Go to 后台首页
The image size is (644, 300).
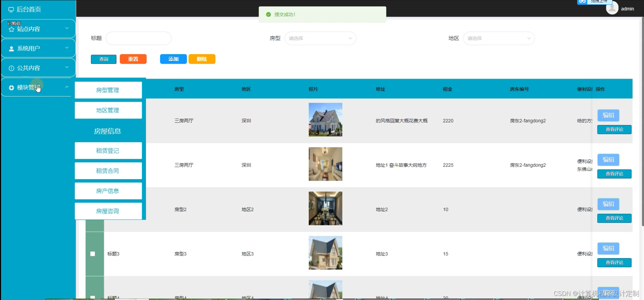pyautogui.click(x=29, y=10)
